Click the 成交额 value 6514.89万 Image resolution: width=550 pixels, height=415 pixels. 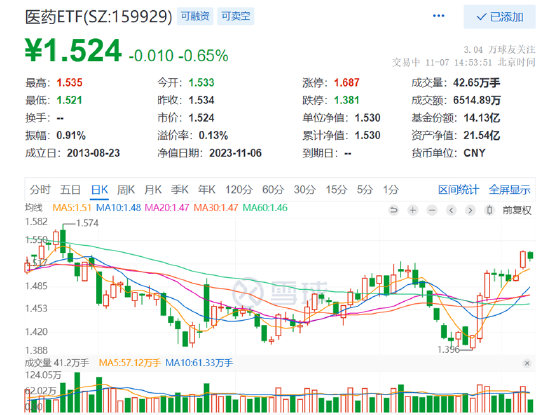[x=477, y=100]
